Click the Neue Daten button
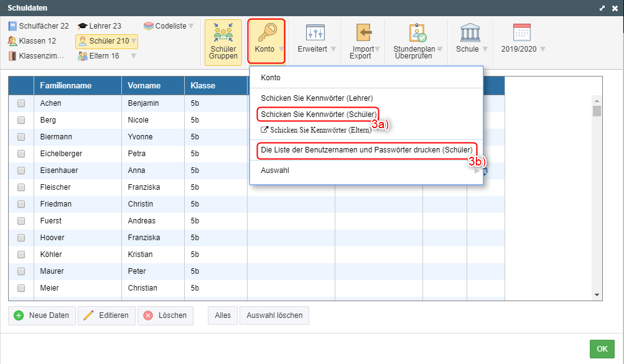The width and height of the screenshot is (624, 364). (x=42, y=315)
